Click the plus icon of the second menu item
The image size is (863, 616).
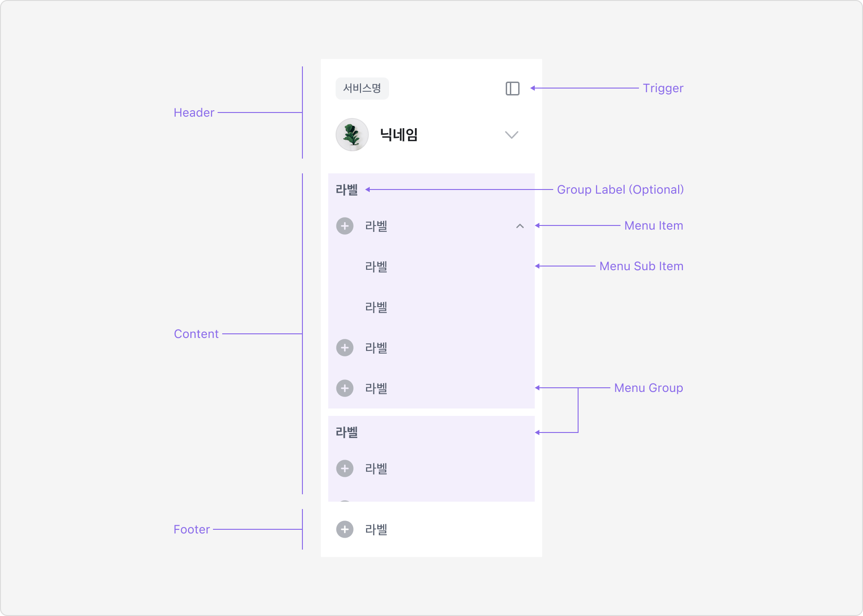[345, 348]
